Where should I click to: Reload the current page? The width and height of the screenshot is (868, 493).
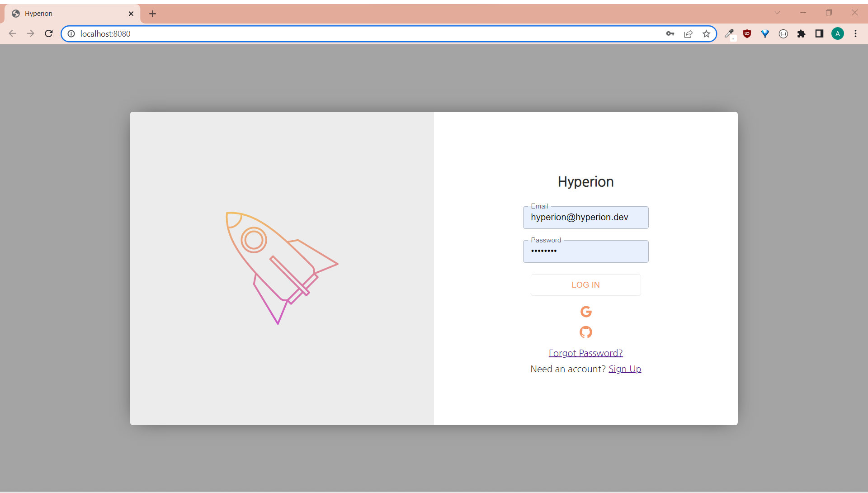49,34
